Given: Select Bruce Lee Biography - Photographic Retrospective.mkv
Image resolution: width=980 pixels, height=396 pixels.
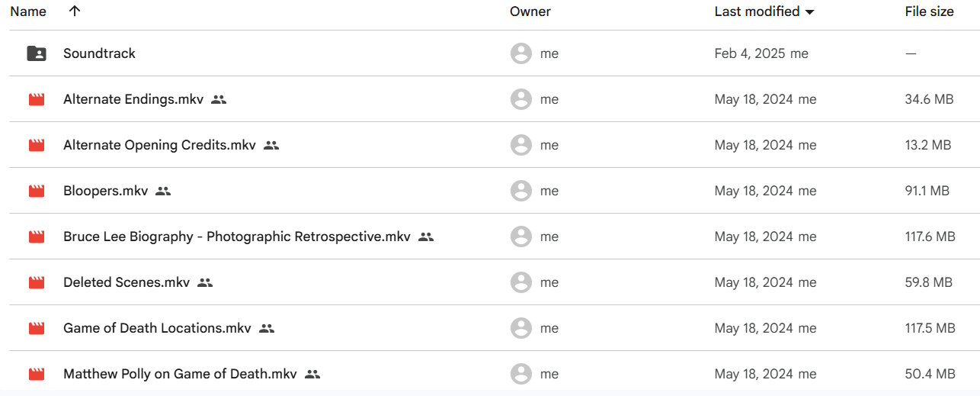Looking at the screenshot, I should [237, 237].
